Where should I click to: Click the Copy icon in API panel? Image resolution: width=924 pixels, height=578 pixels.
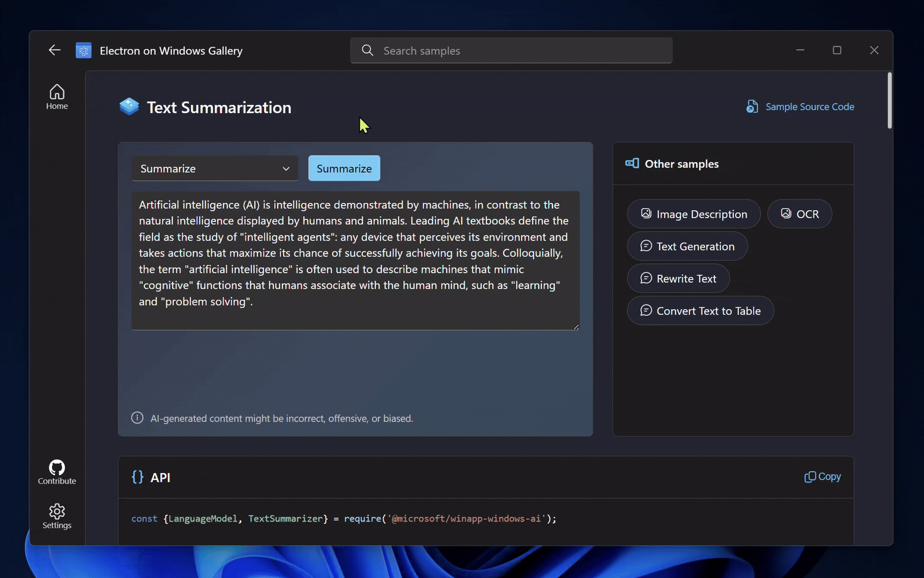click(809, 477)
